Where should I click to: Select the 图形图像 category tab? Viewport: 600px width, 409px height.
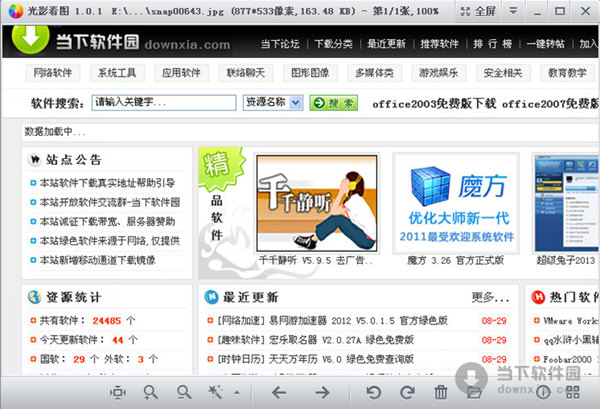coord(310,73)
